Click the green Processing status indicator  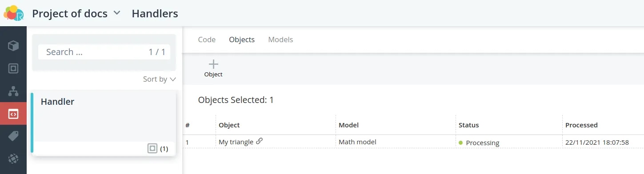click(x=461, y=142)
